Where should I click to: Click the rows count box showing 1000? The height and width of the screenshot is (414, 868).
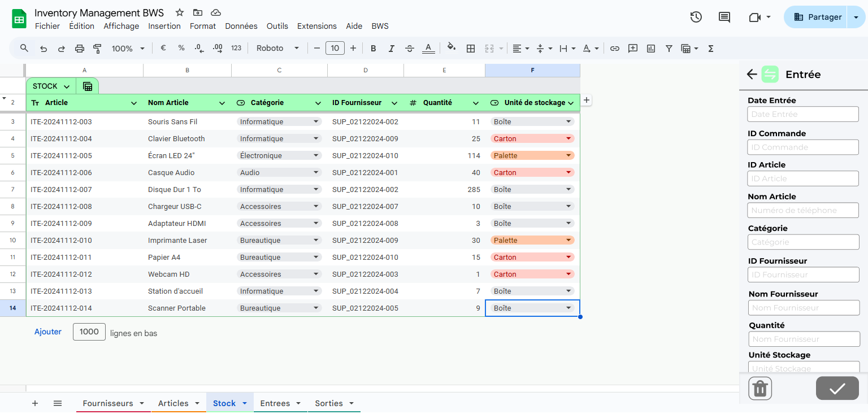[89, 332]
